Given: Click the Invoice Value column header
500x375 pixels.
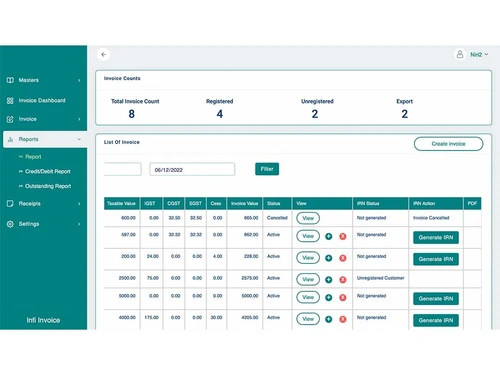Looking at the screenshot, I should tap(245, 203).
